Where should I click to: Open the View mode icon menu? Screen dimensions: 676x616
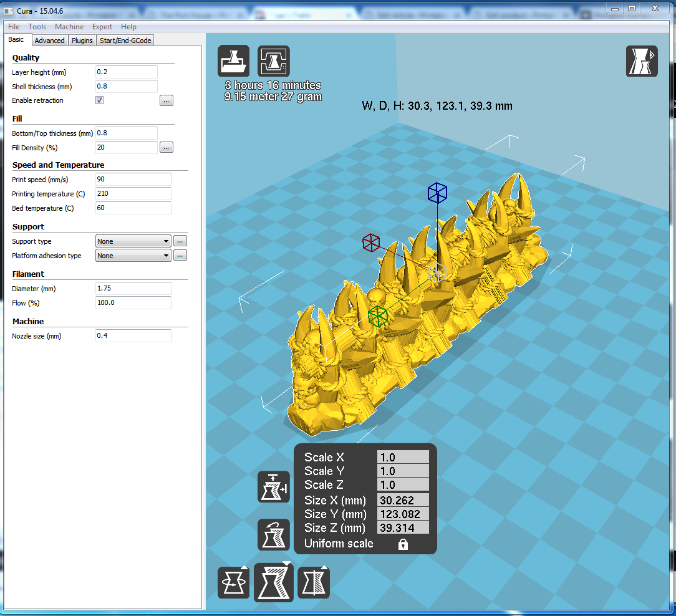642,61
